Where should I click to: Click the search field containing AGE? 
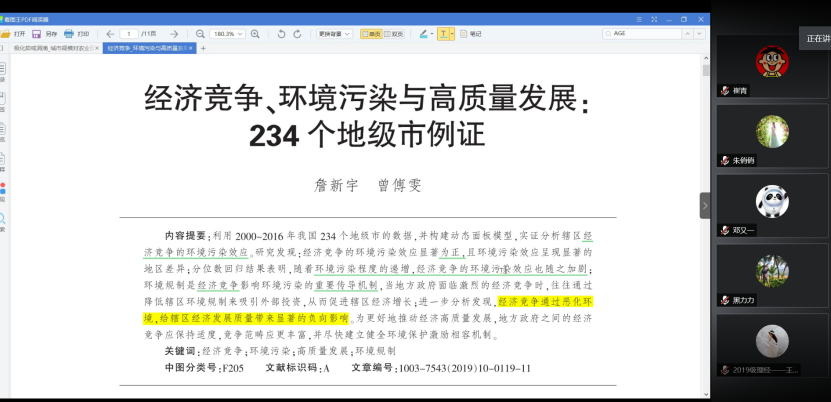click(641, 33)
